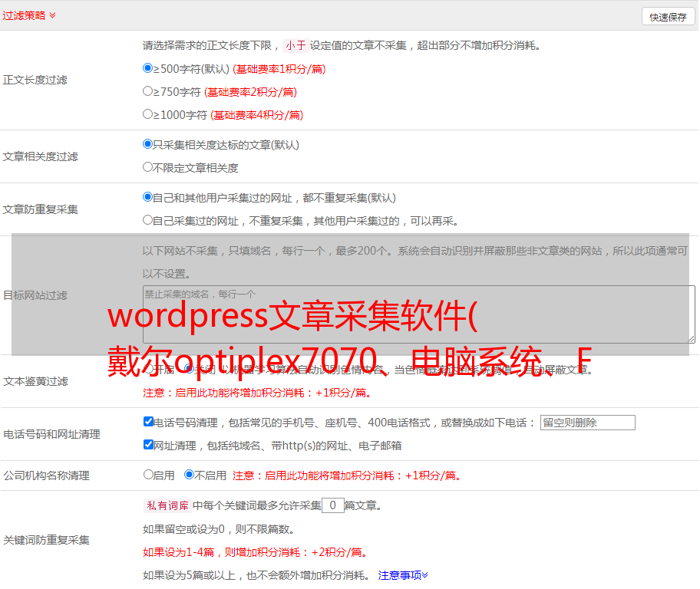Choose 不限定文章相关度 radio option
Viewport: 700px width, 589px height.
coord(147,167)
